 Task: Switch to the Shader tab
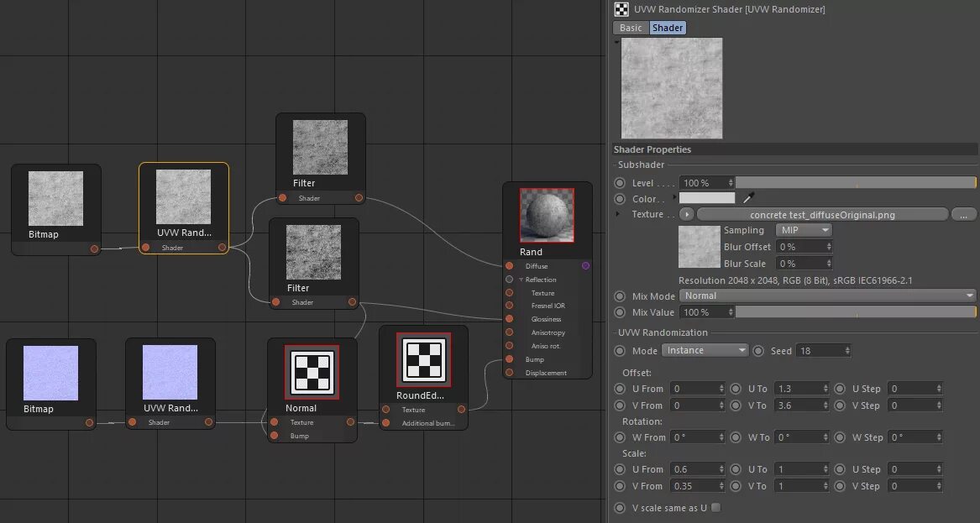[668, 28]
